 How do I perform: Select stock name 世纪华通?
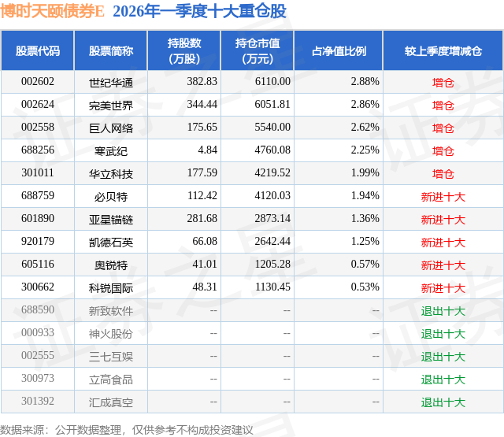click(x=111, y=83)
